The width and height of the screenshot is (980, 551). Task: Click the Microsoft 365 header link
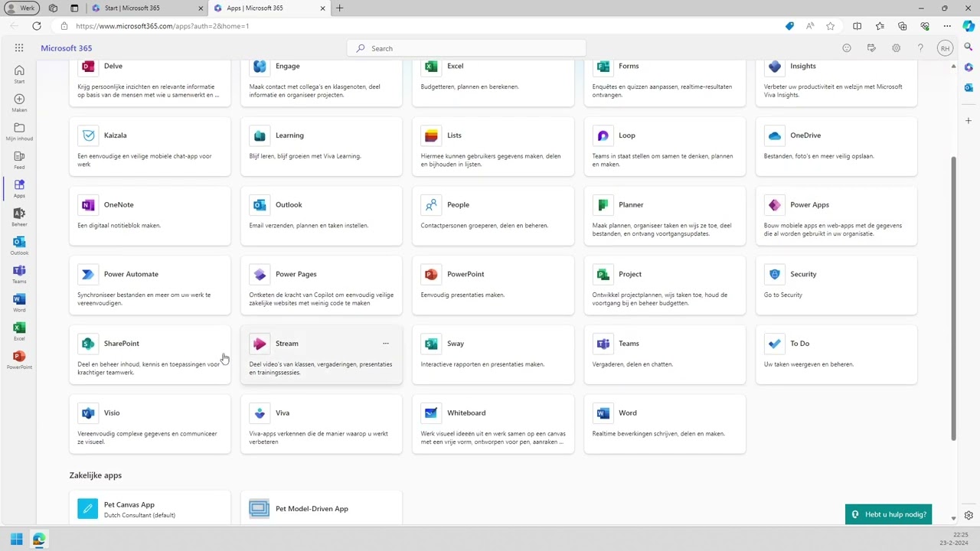tap(67, 48)
